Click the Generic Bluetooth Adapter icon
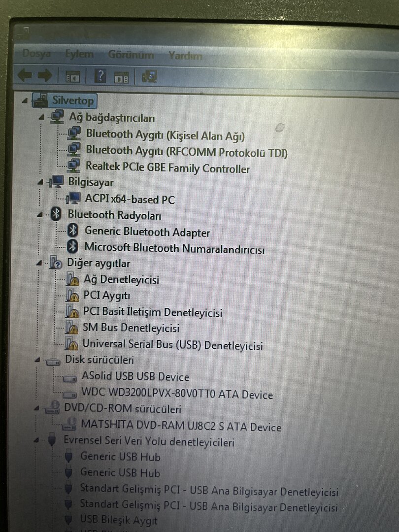 point(72,231)
